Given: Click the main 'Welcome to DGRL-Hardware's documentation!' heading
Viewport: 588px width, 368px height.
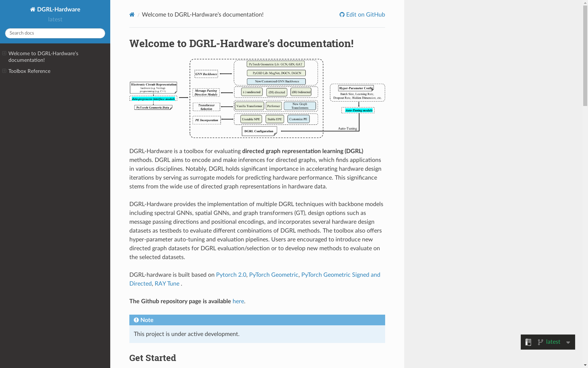Looking at the screenshot, I should (x=241, y=43).
